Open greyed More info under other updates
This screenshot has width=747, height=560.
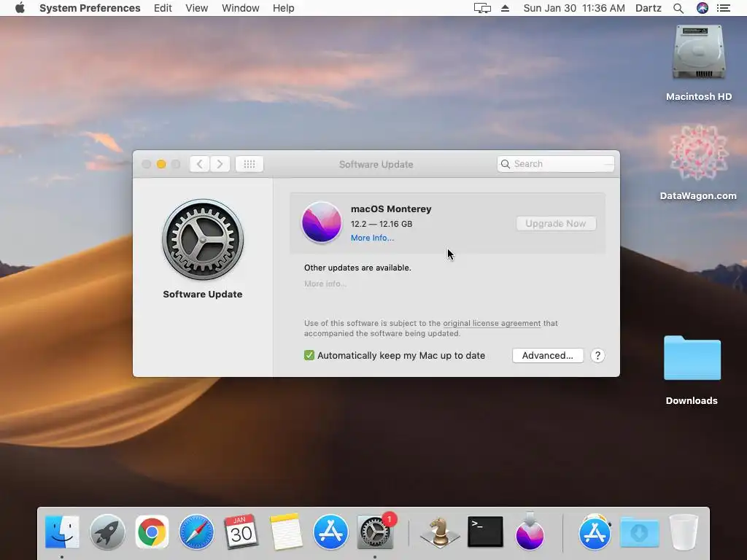[x=325, y=284]
